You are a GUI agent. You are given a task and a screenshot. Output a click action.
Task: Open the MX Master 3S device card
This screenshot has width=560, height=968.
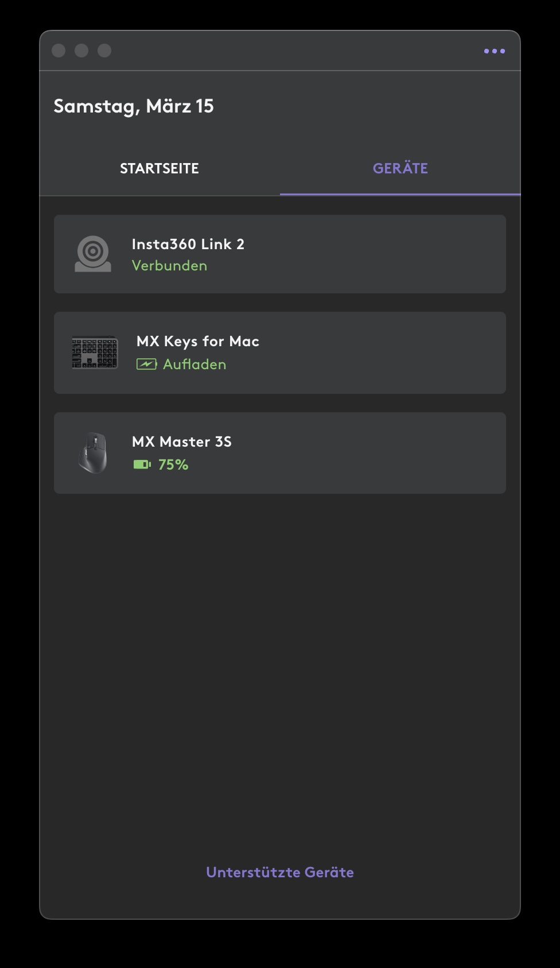pyautogui.click(x=280, y=453)
